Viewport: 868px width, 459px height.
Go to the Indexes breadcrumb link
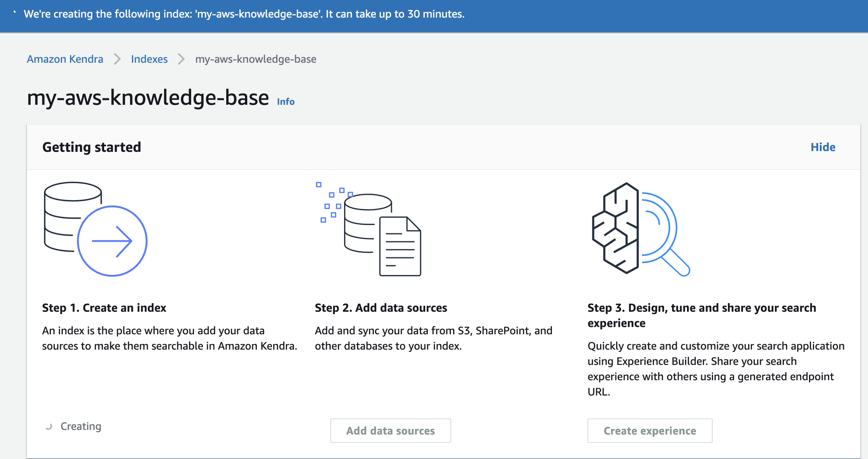(149, 59)
